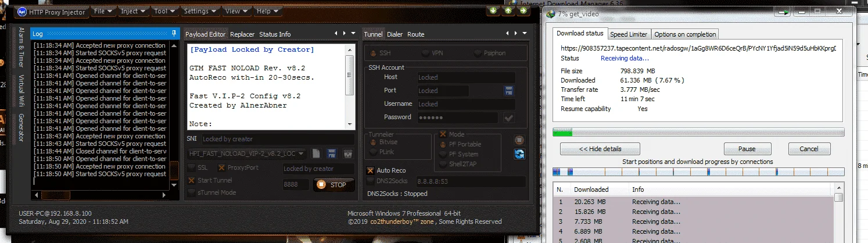
Task: Pin the Log panel with the pushpin icon
Action: (174, 33)
